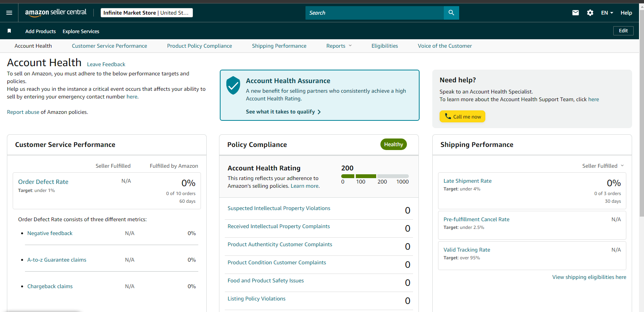Image resolution: width=644 pixels, height=312 pixels.
Task: Open Listing Policy Violations
Action: (x=256, y=299)
